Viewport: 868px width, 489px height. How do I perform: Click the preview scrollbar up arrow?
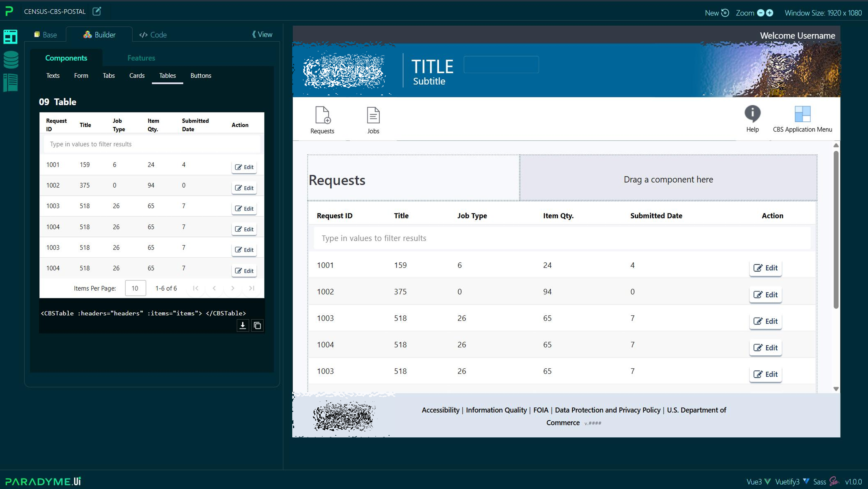[x=836, y=145]
